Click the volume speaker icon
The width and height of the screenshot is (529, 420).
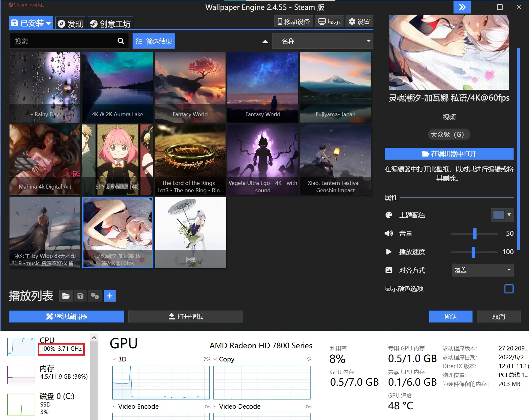[x=389, y=234]
